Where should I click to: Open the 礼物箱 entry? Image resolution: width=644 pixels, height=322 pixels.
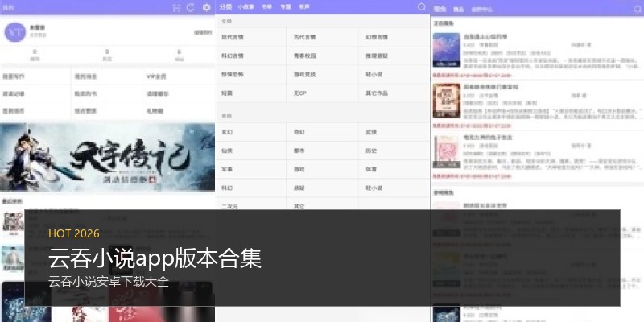[x=155, y=111]
